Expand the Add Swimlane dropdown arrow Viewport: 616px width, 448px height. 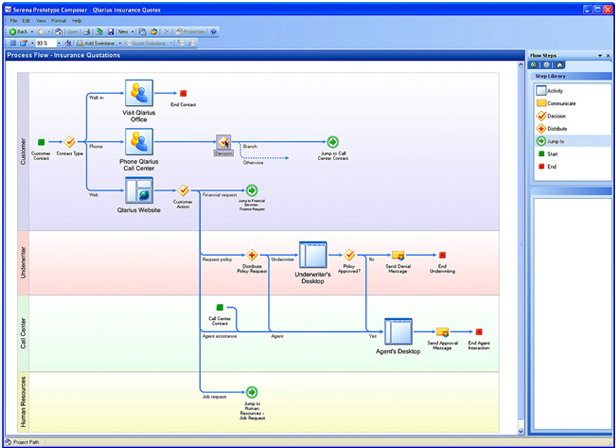tap(120, 43)
